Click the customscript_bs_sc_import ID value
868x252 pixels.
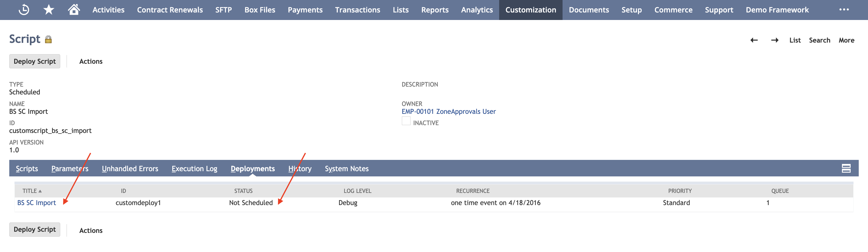[50, 131]
